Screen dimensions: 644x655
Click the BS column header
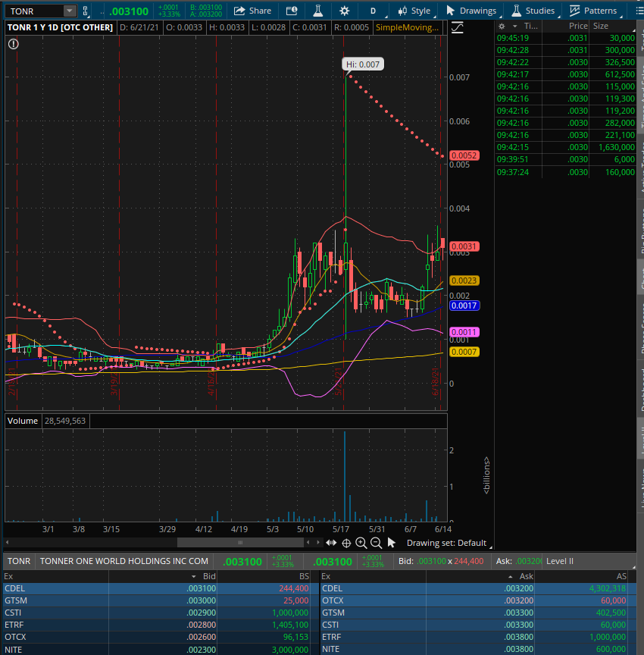pos(304,576)
